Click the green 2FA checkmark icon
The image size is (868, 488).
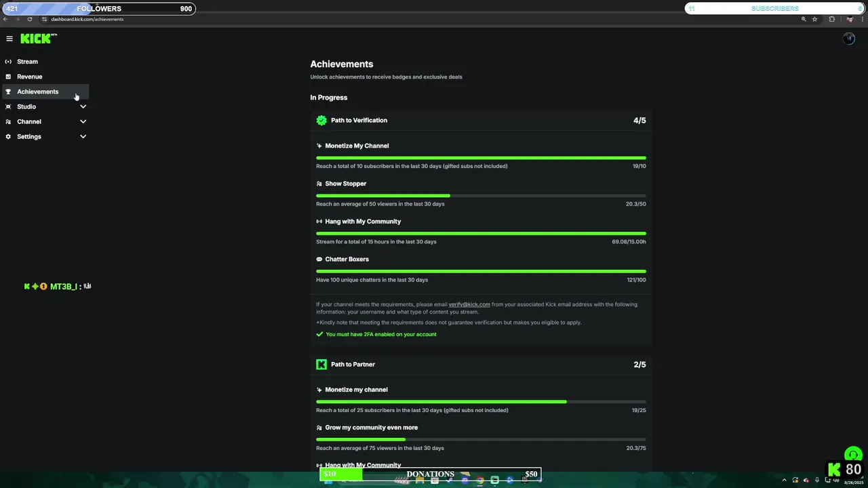click(x=319, y=334)
